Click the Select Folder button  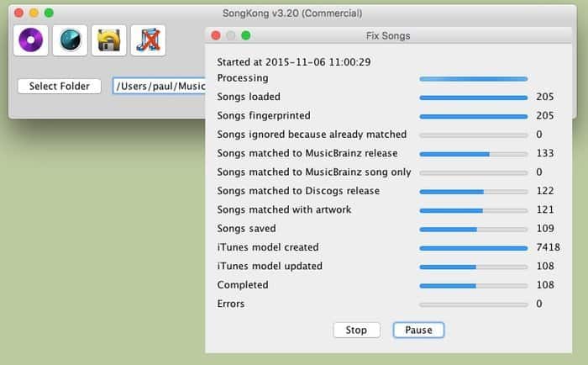[x=60, y=86]
